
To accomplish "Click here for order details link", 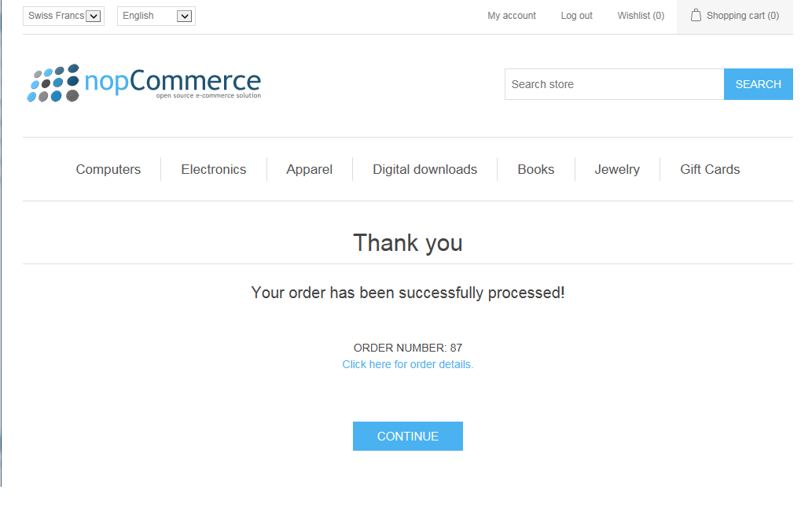I will click(x=408, y=364).
